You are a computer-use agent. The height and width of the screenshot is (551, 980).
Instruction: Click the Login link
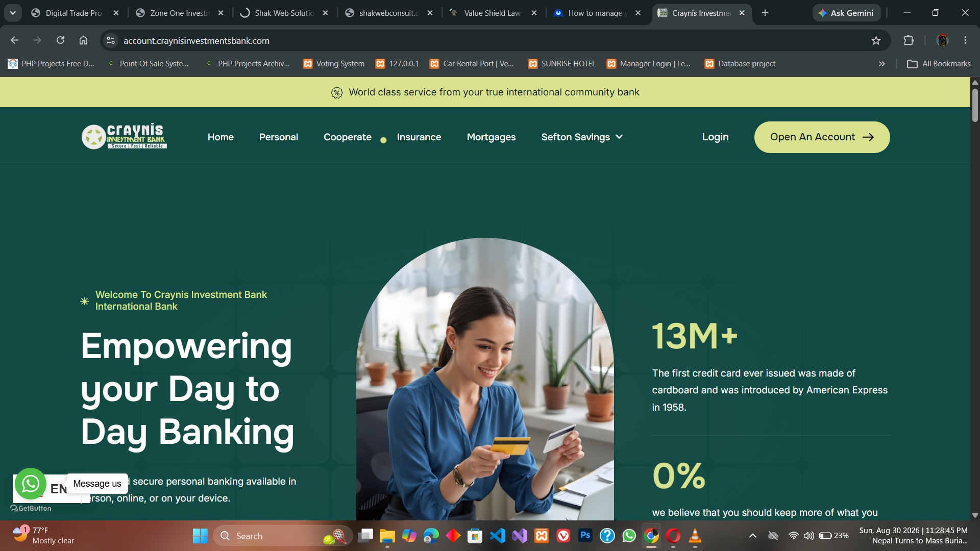[715, 137]
